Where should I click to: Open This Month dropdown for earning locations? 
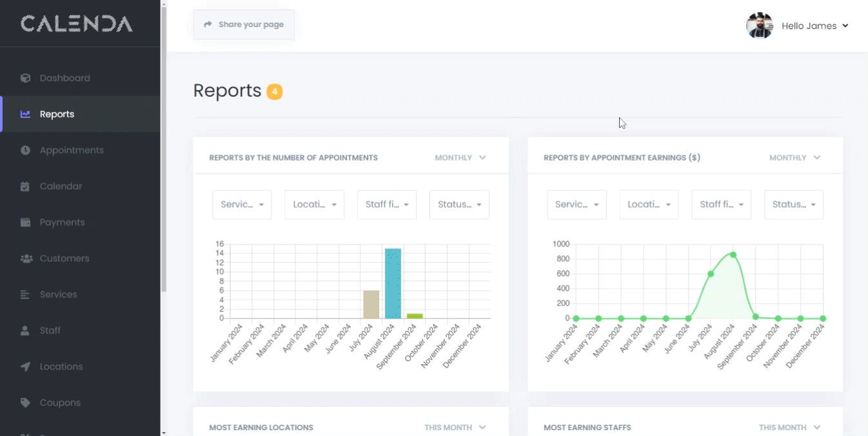point(455,428)
